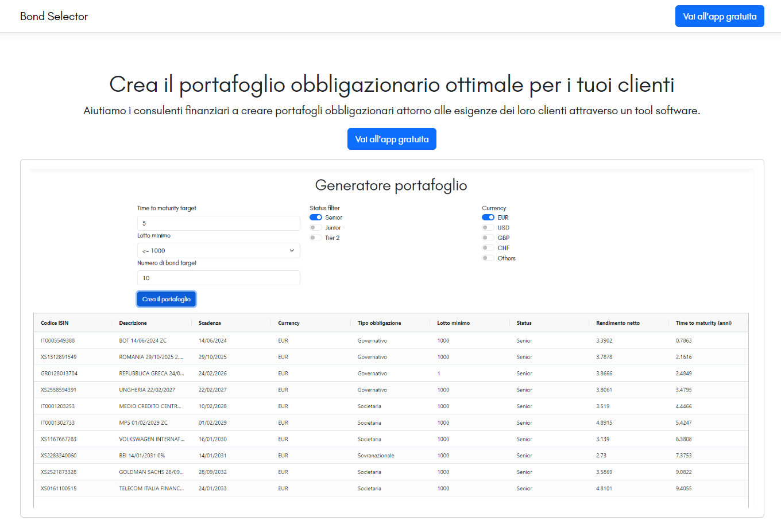Click maturity date 16/01/2030
The image size is (781, 532).
212,440
